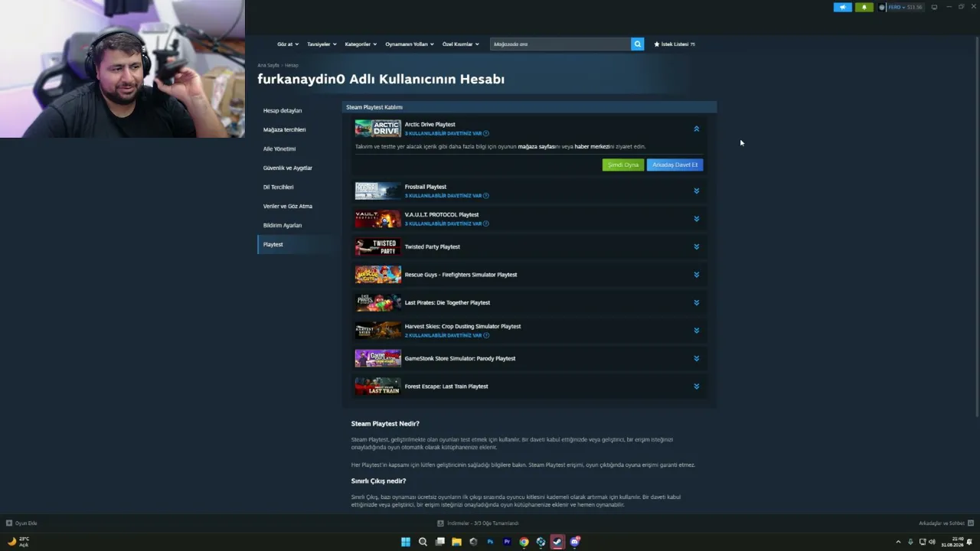The image size is (980, 551).
Task: Select Aile Yönetimi in the sidebar
Action: tap(279, 149)
